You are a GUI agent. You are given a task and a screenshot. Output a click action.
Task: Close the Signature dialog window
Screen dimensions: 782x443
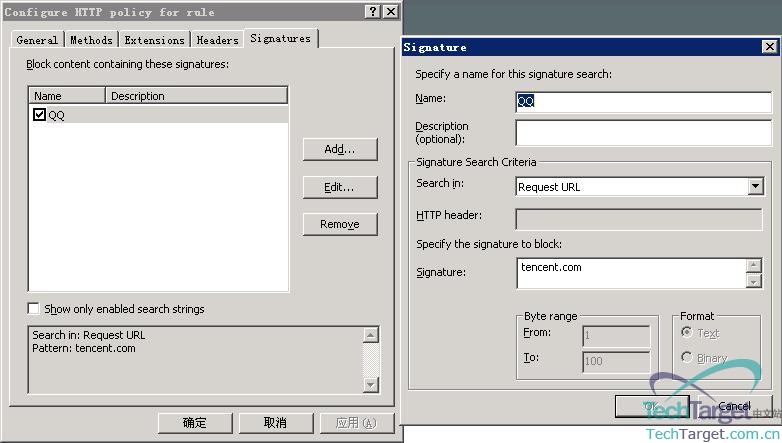click(x=769, y=47)
